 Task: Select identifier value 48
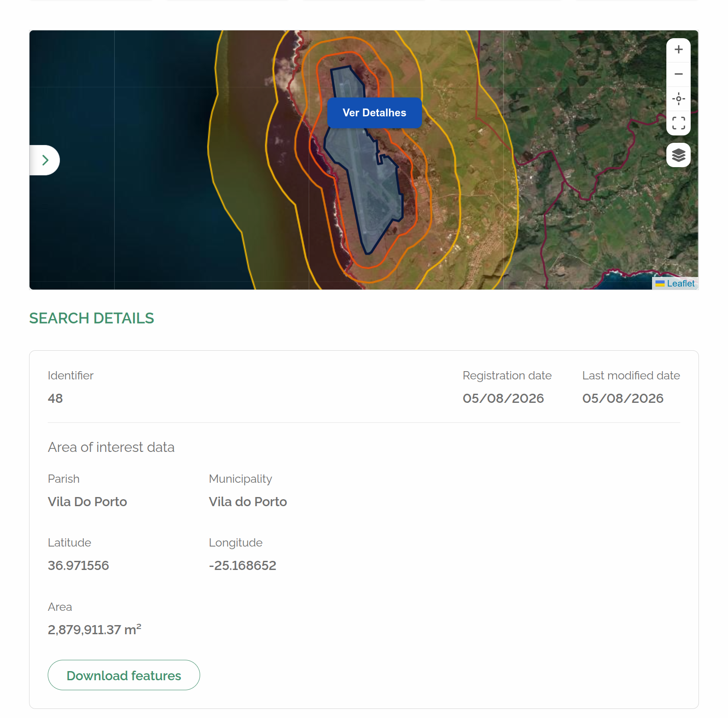(x=55, y=399)
